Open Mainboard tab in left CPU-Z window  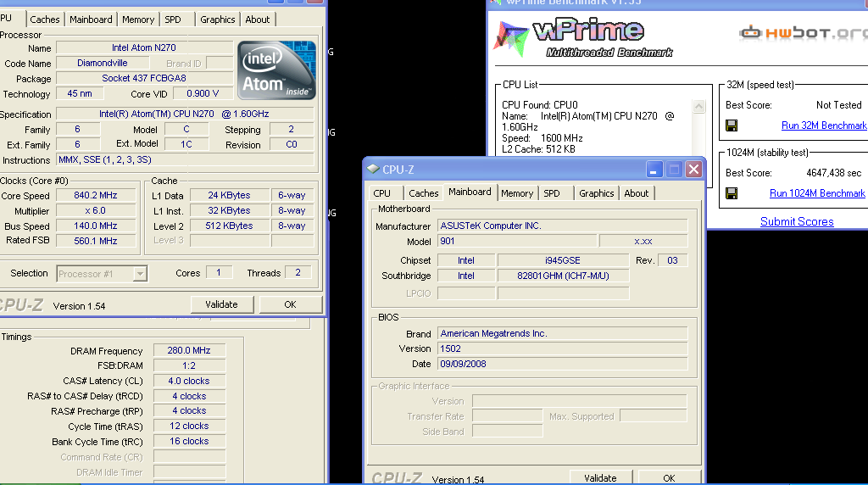(x=91, y=20)
